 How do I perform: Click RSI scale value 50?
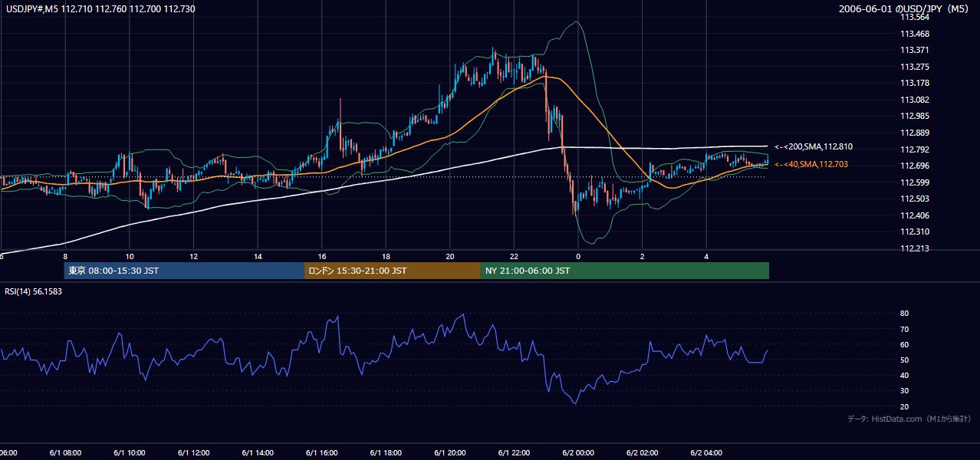[904, 360]
